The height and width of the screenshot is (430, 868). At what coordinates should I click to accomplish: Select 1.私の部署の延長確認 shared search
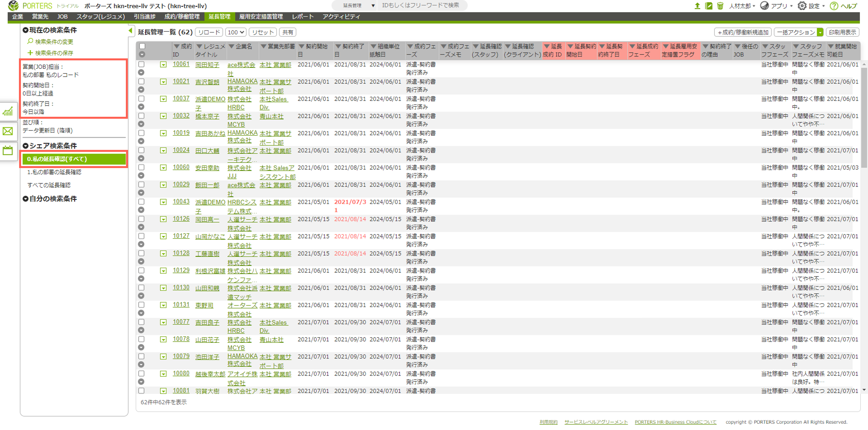point(54,172)
